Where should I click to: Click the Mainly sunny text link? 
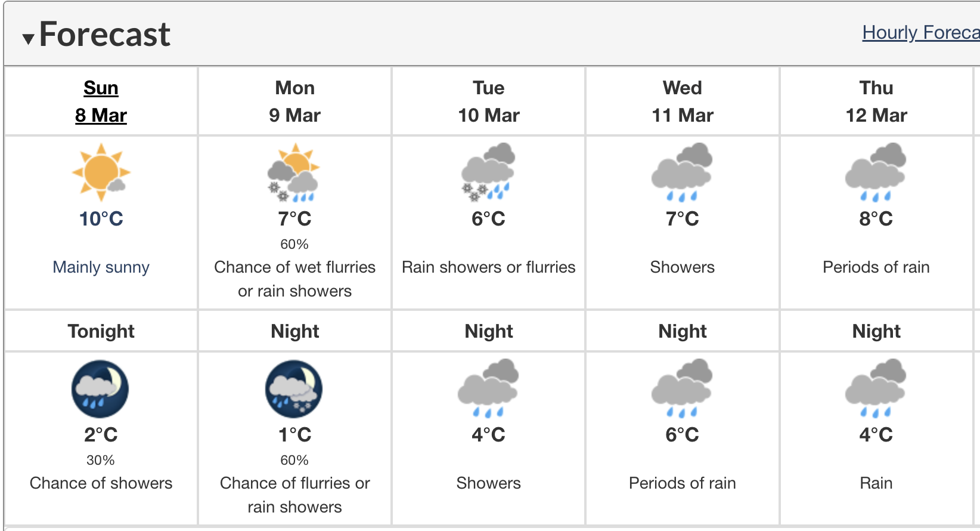pos(101,267)
